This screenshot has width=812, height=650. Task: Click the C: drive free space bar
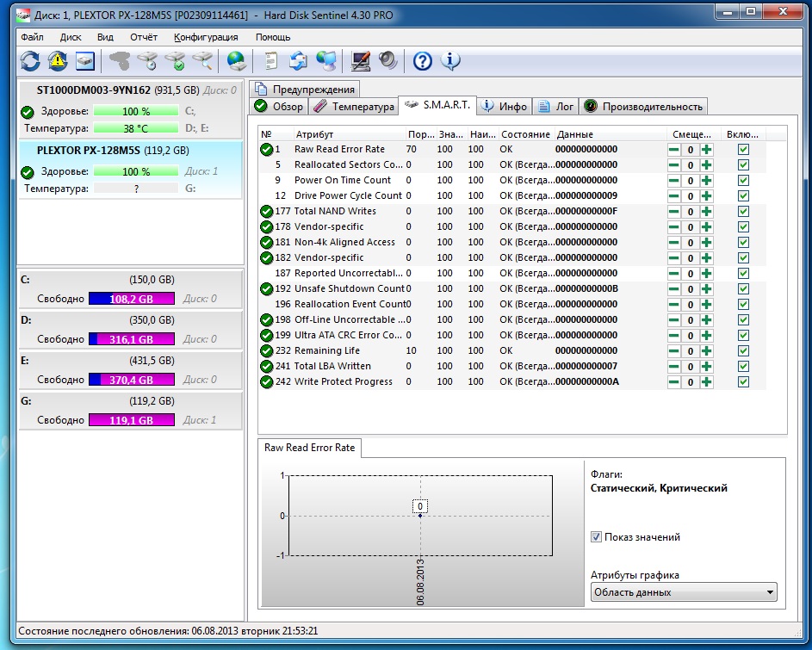pos(131,299)
